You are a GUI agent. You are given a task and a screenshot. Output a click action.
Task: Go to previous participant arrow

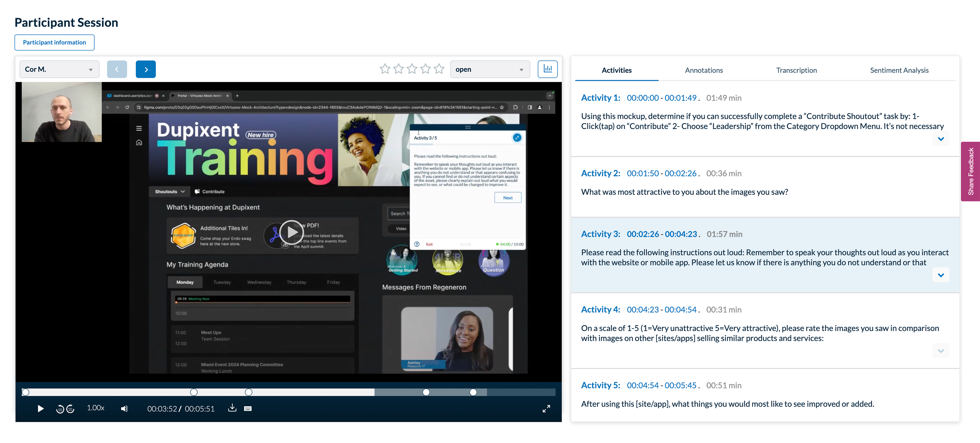click(x=117, y=69)
